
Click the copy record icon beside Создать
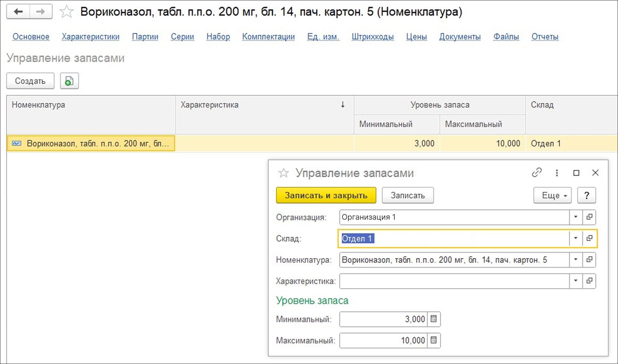69,81
